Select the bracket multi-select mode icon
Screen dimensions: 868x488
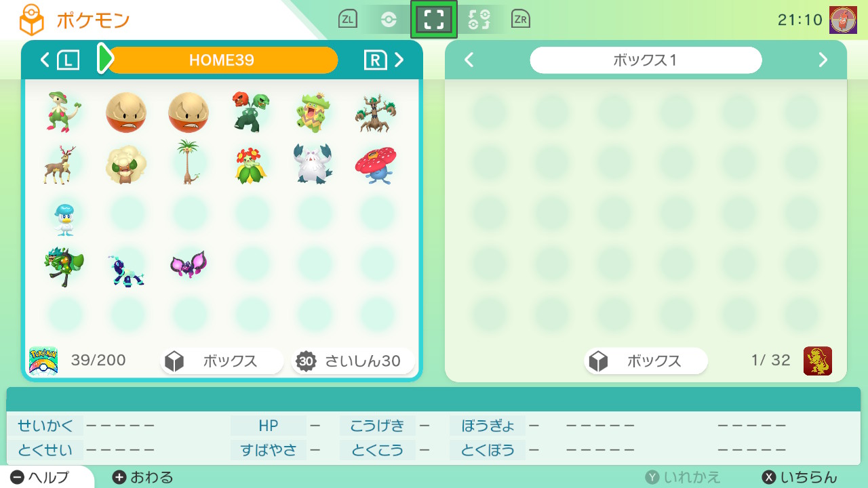[434, 20]
